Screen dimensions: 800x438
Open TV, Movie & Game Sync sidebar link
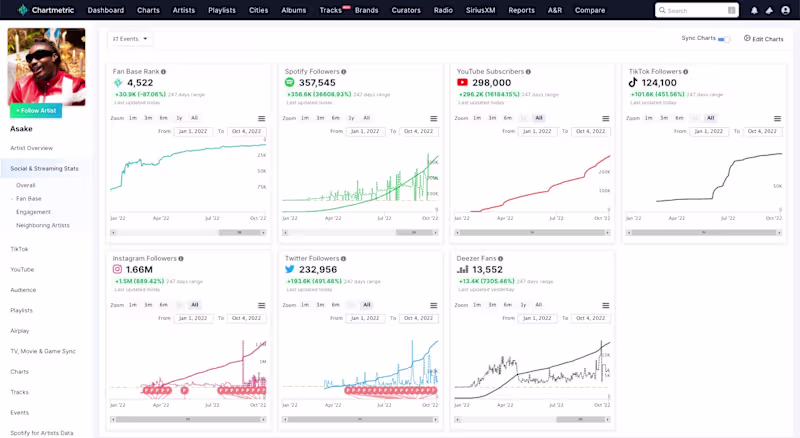(43, 351)
